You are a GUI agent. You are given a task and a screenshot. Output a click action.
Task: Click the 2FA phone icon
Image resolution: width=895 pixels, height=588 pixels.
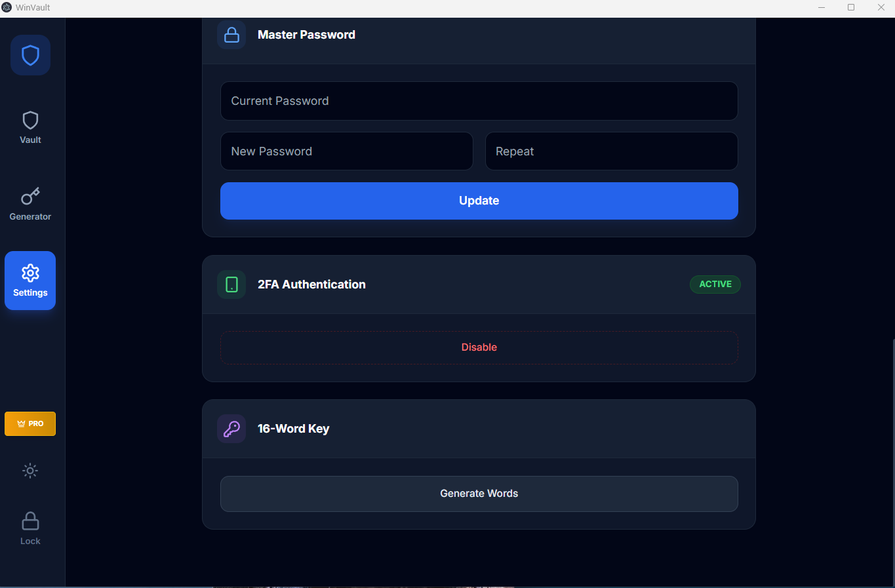point(231,284)
